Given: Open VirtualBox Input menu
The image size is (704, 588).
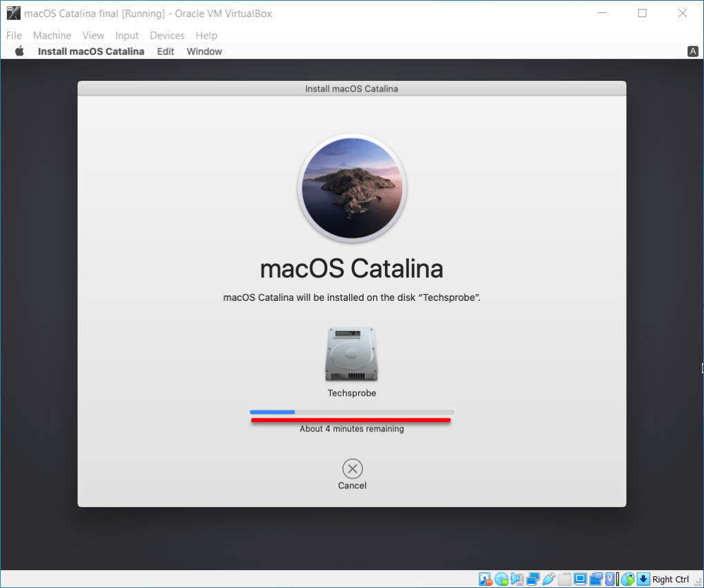Looking at the screenshot, I should click(x=126, y=36).
